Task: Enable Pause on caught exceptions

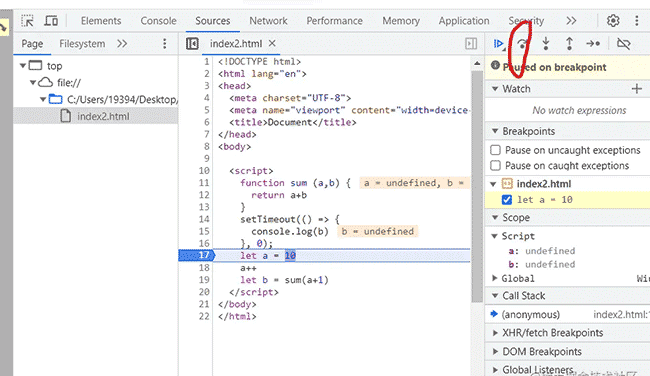Action: pos(495,165)
